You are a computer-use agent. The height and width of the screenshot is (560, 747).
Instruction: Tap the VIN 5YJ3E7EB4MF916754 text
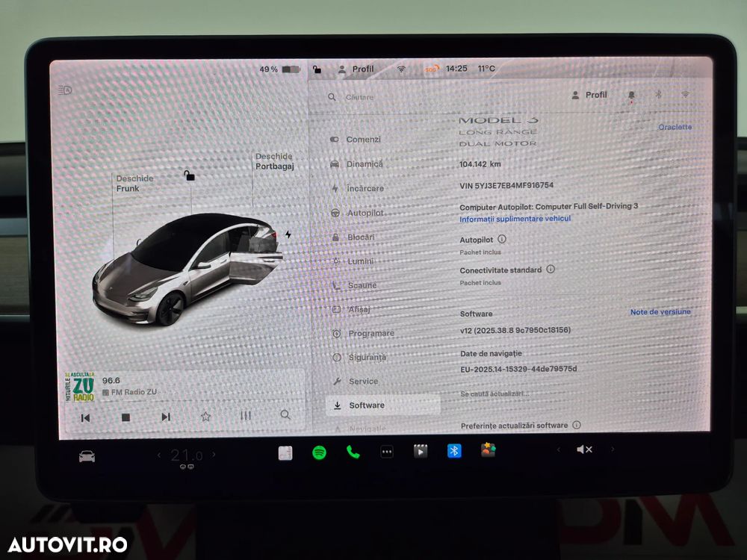click(x=506, y=185)
